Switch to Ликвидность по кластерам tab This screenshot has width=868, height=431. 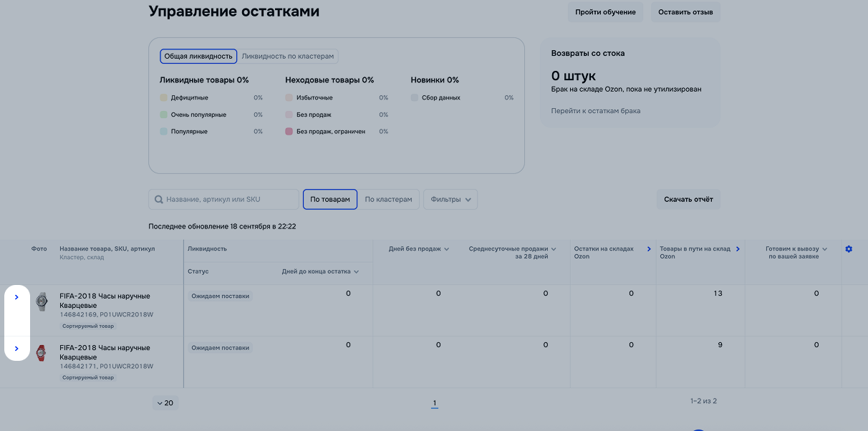click(289, 57)
